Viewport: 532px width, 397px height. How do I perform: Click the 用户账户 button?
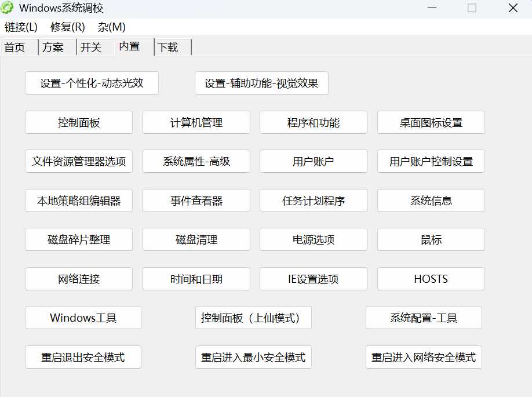(x=314, y=161)
